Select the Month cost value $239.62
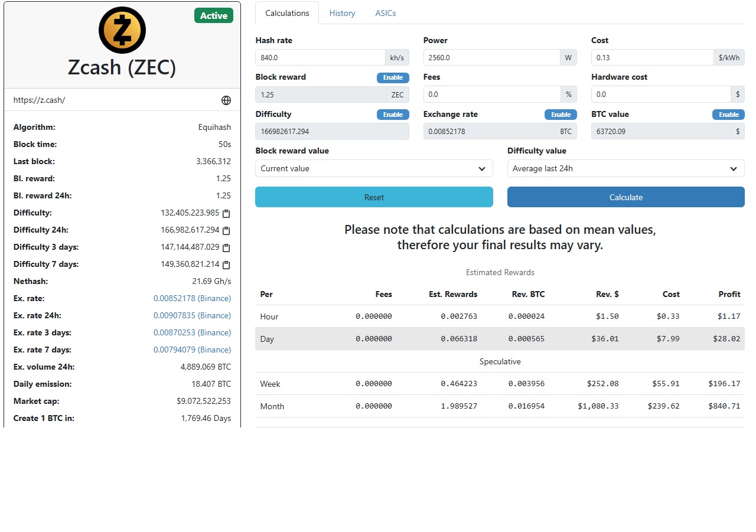Screen dimensions: 756x532 click(663, 407)
